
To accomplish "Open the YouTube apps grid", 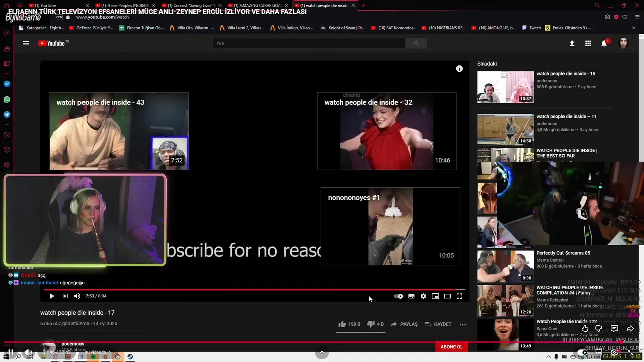I will coord(588,43).
